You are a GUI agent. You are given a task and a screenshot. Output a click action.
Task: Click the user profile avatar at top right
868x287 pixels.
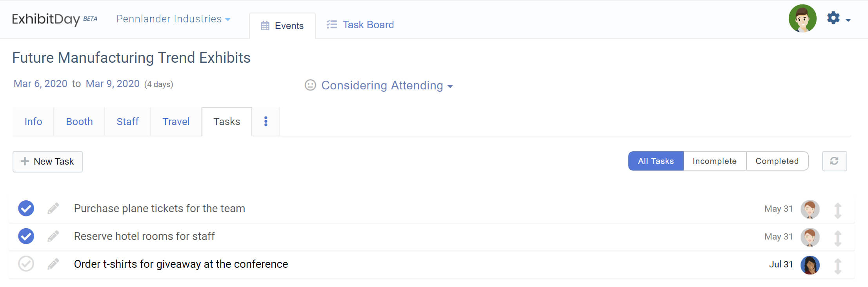point(802,18)
